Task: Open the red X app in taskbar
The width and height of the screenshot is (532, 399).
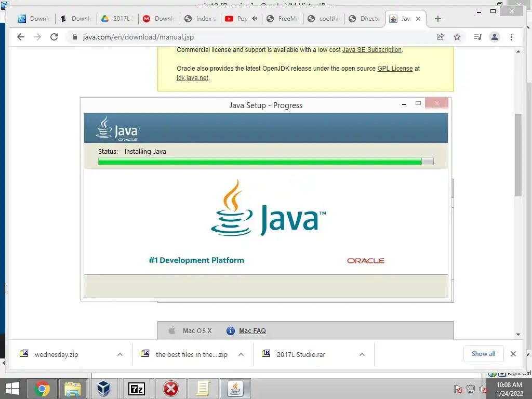Action: (170, 389)
